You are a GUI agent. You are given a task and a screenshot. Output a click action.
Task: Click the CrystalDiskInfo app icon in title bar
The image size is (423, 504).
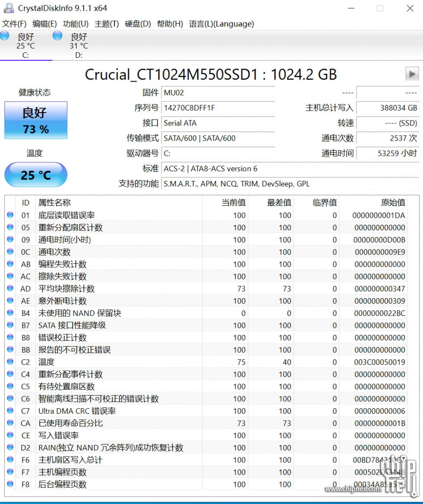point(8,8)
